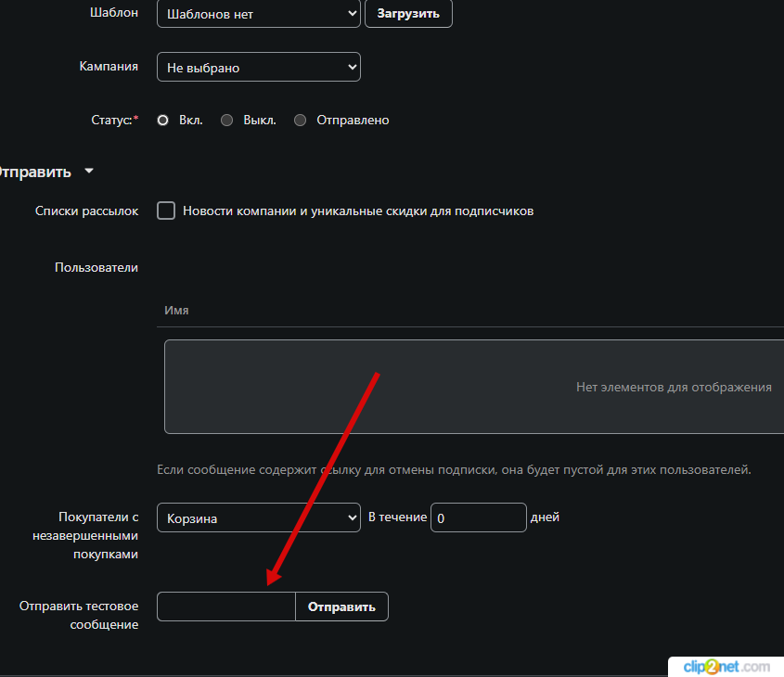Image resolution: width=784 pixels, height=677 pixels.
Task: Click the Загрузить button
Action: pyautogui.click(x=408, y=14)
